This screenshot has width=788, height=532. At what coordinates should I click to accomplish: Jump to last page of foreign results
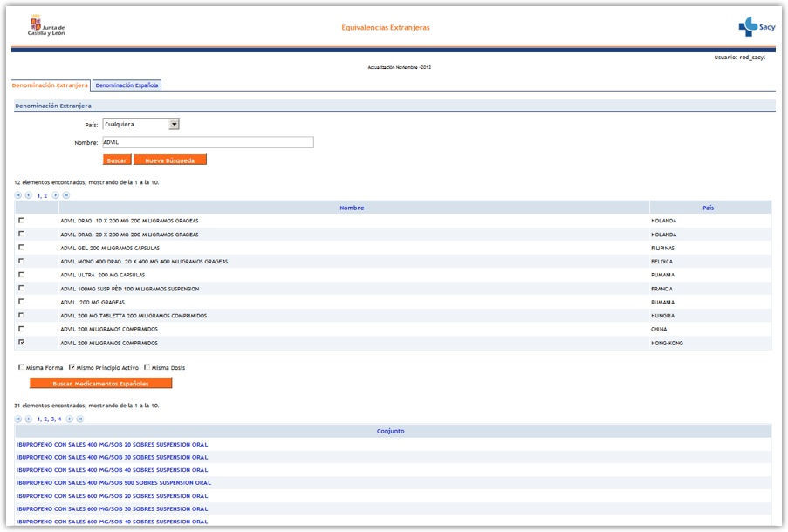65,195
